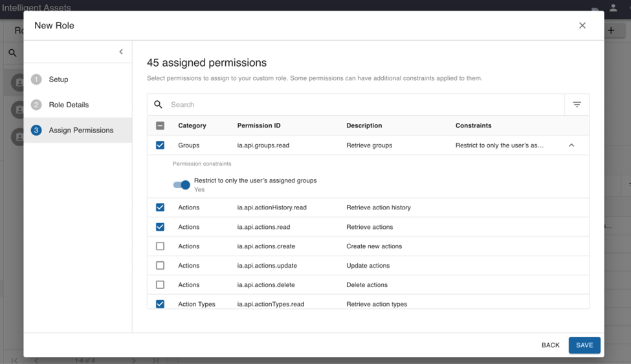The width and height of the screenshot is (631, 364).
Task: Collapse the Groups permission constraints row
Action: 571,145
